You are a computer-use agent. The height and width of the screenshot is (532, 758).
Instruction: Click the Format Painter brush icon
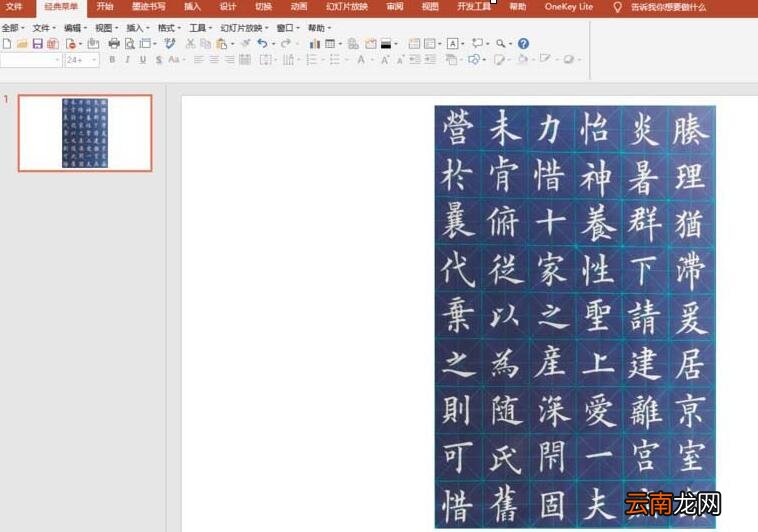[246, 44]
